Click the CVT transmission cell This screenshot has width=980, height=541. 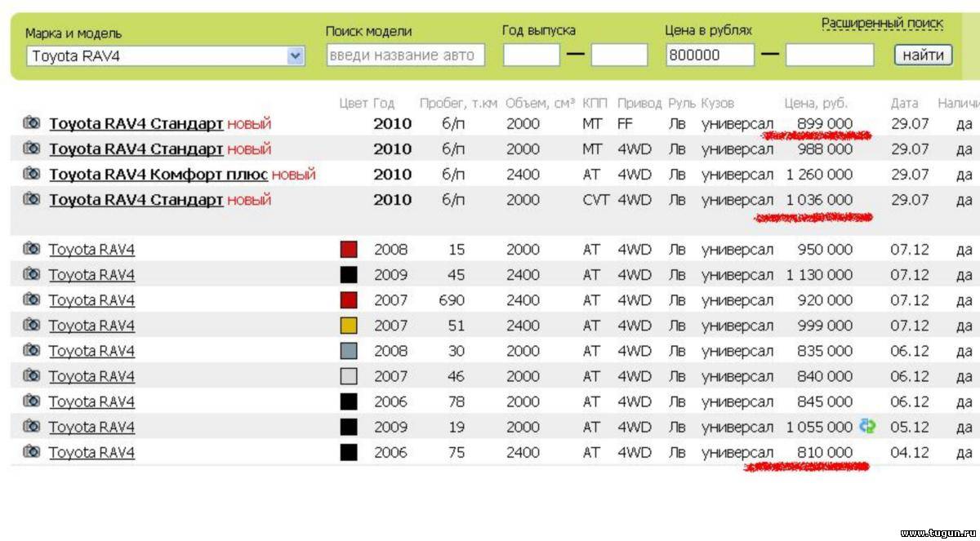click(x=596, y=200)
